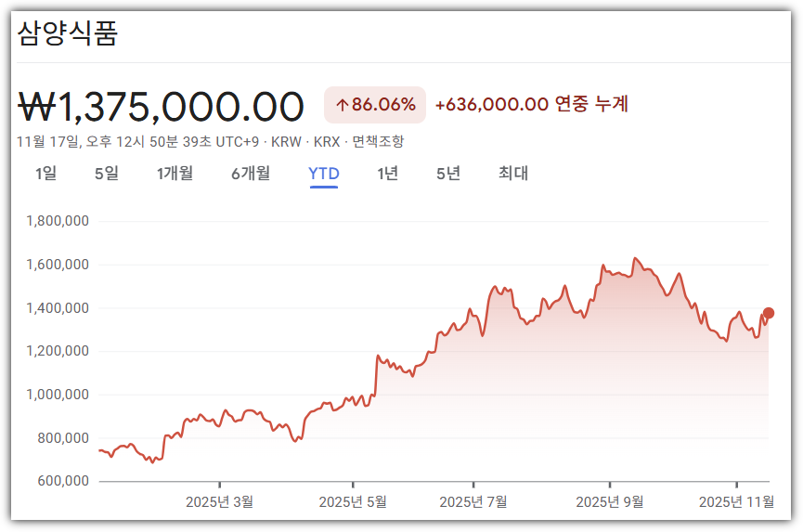Click the 600,000 y-axis label
Viewport: 803px width, 532px height.
coord(63,481)
